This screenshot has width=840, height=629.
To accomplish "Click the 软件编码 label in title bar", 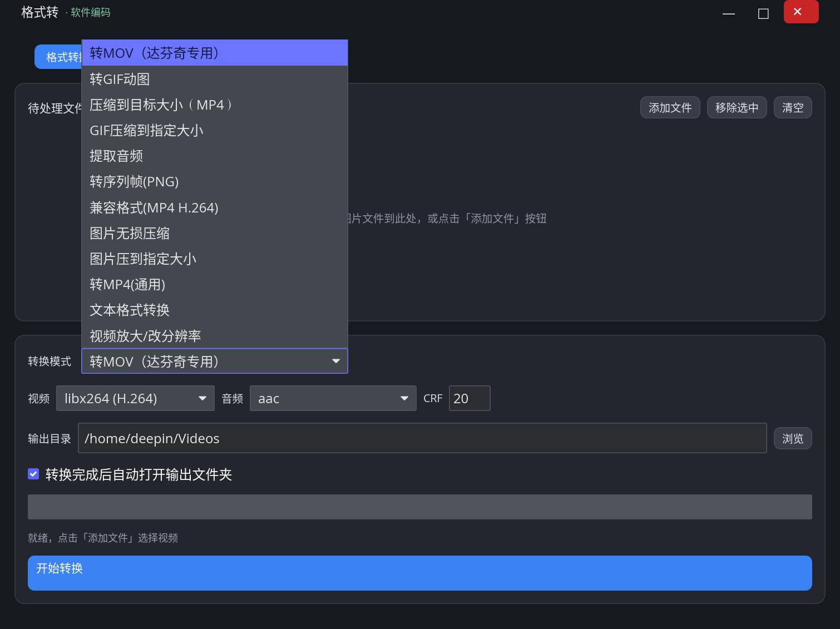I will 91,12.
